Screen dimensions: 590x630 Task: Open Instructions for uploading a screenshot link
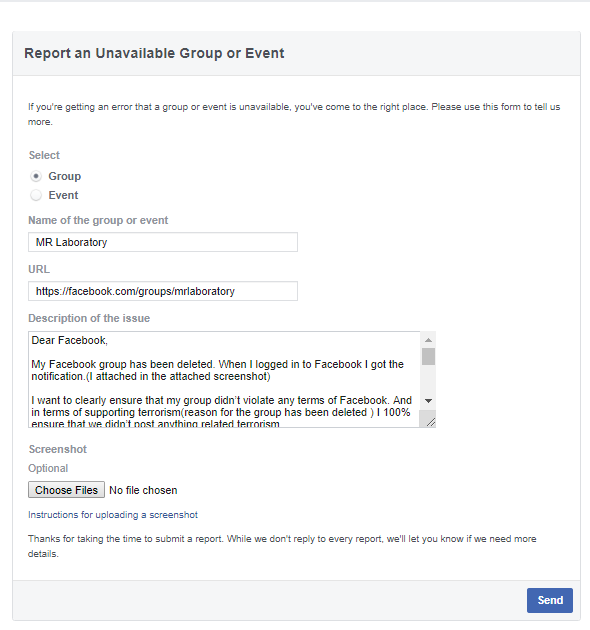point(113,515)
